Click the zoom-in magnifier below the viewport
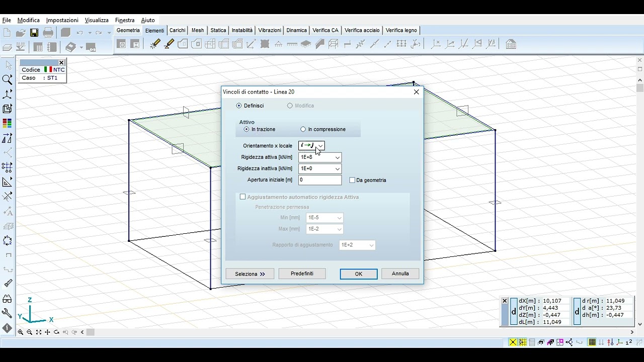Screen dimensions: 644x362 [21, 332]
